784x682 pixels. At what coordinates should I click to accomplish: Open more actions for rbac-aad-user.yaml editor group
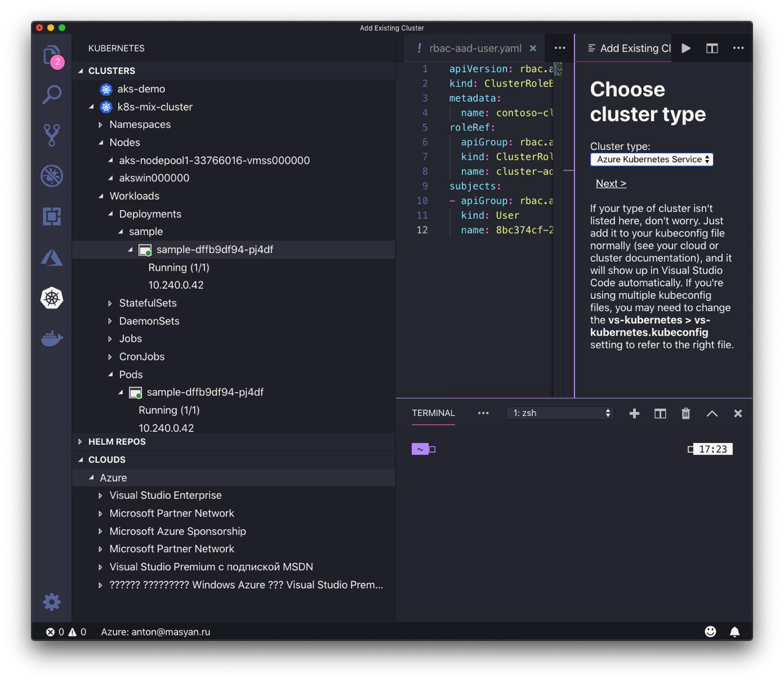pyautogui.click(x=560, y=48)
